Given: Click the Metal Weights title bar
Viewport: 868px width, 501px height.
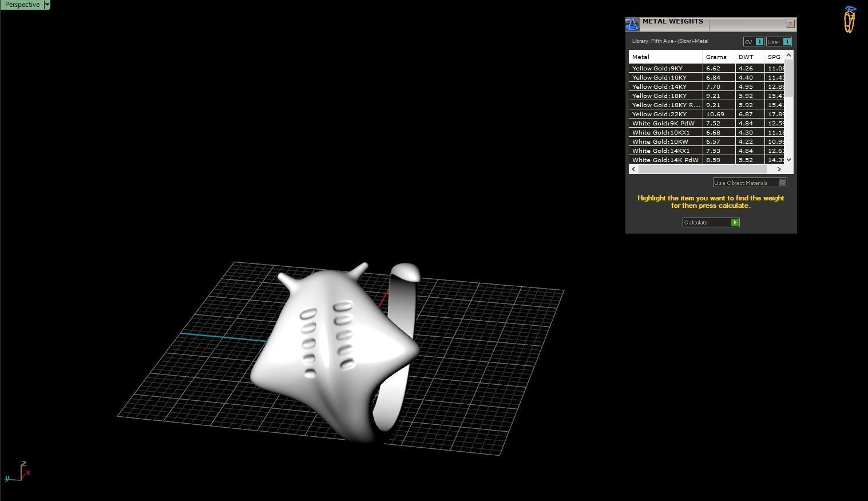Looking at the screenshot, I should coord(712,23).
